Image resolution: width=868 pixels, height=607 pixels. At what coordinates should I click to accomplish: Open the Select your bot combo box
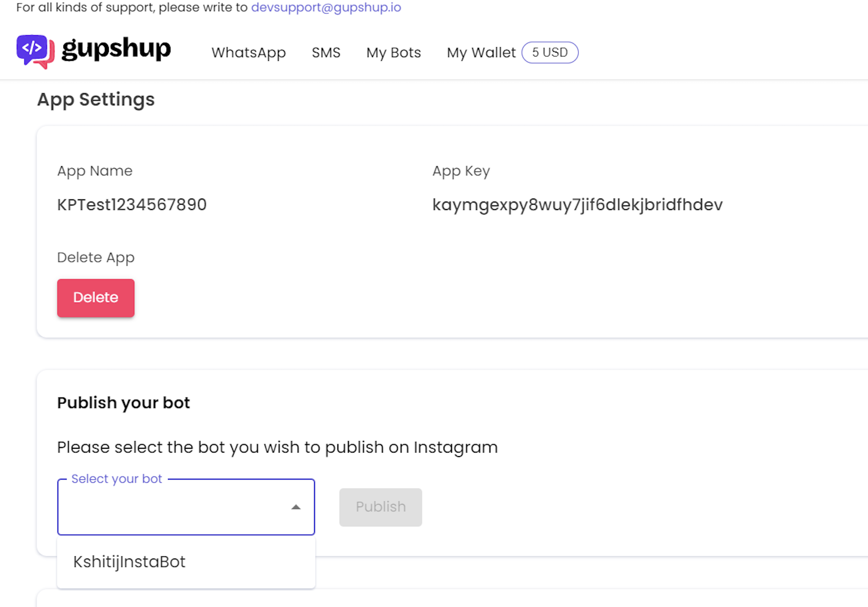point(175,507)
